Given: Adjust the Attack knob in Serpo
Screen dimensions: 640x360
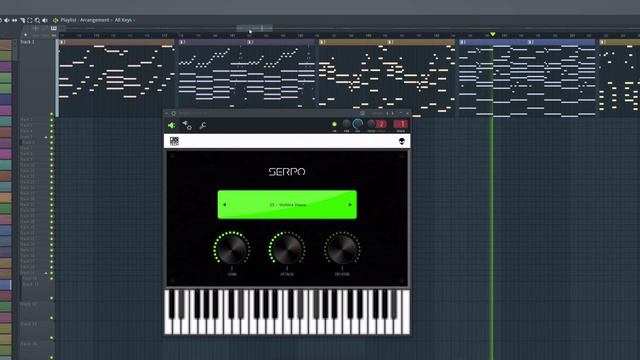Looking at the screenshot, I should pyautogui.click(x=287, y=249).
